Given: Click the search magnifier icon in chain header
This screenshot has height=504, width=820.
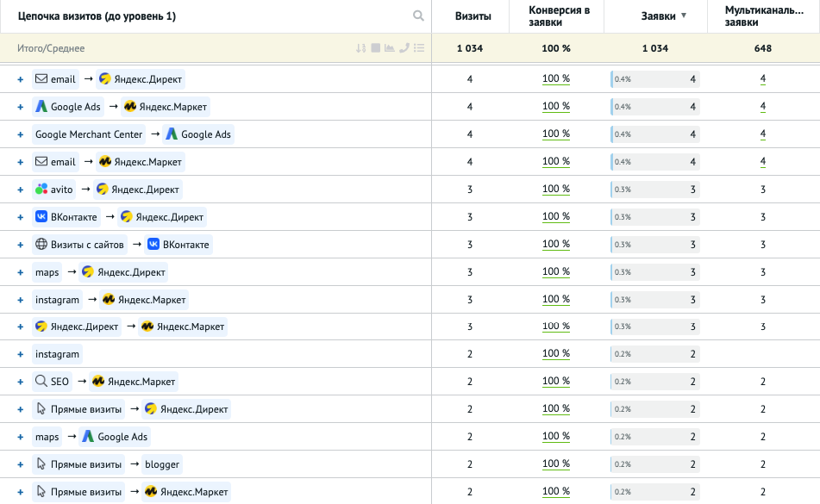Looking at the screenshot, I should pos(418,16).
